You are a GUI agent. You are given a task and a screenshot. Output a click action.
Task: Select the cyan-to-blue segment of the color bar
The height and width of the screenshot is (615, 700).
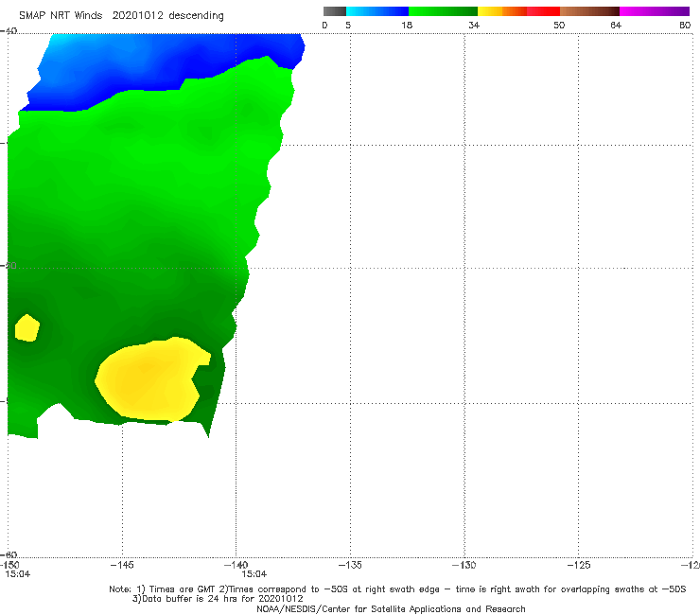click(377, 11)
